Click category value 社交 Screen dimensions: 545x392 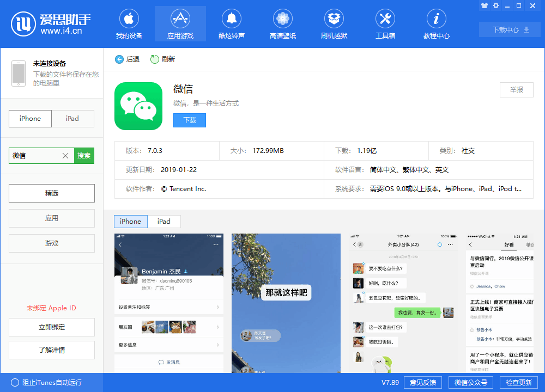click(x=468, y=151)
